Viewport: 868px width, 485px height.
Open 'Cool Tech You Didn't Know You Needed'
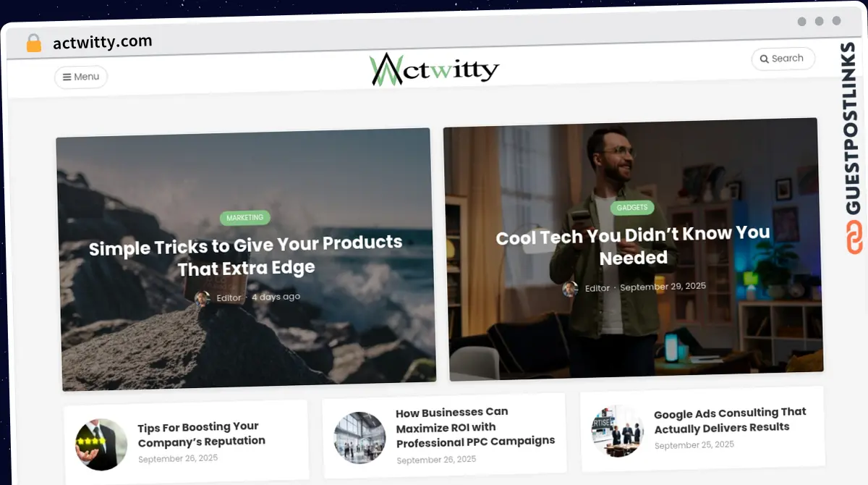click(633, 246)
